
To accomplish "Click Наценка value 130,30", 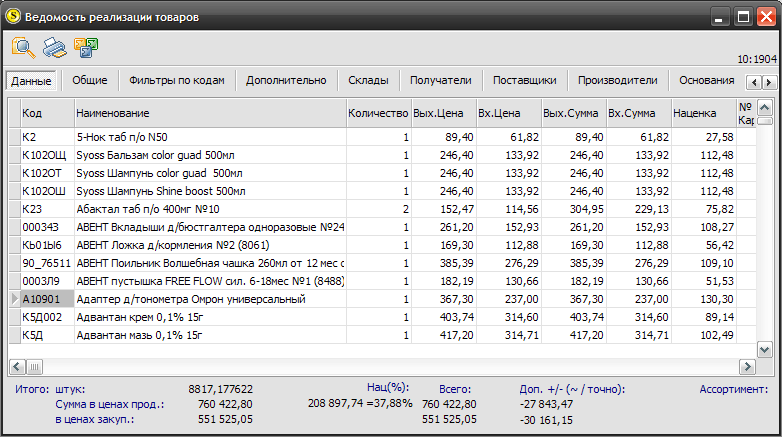I will click(x=704, y=299).
